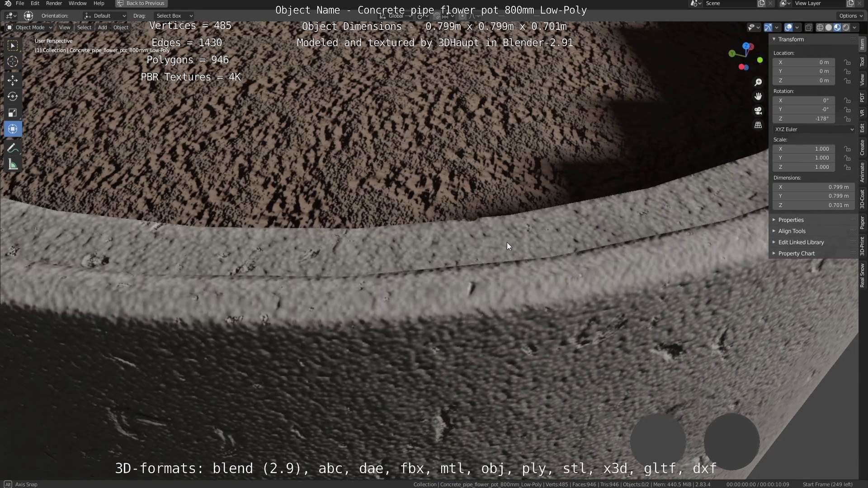Click the Back to Previous button
This screenshot has height=488, width=868.
click(141, 3)
